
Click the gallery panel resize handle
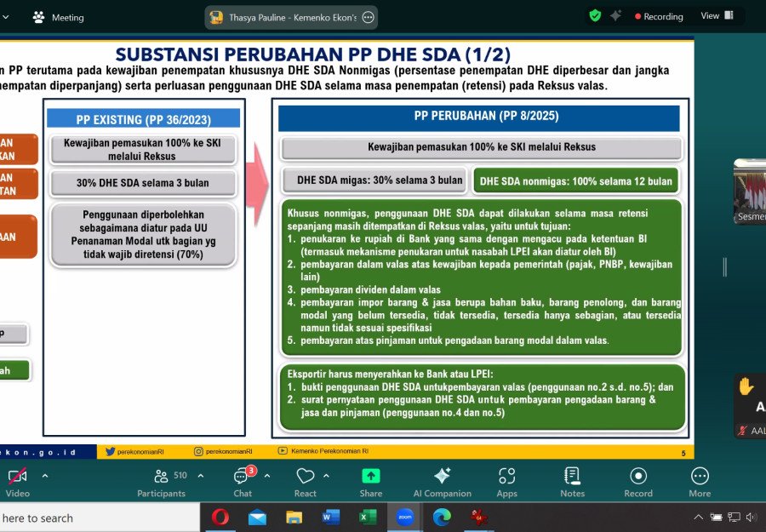click(x=725, y=266)
